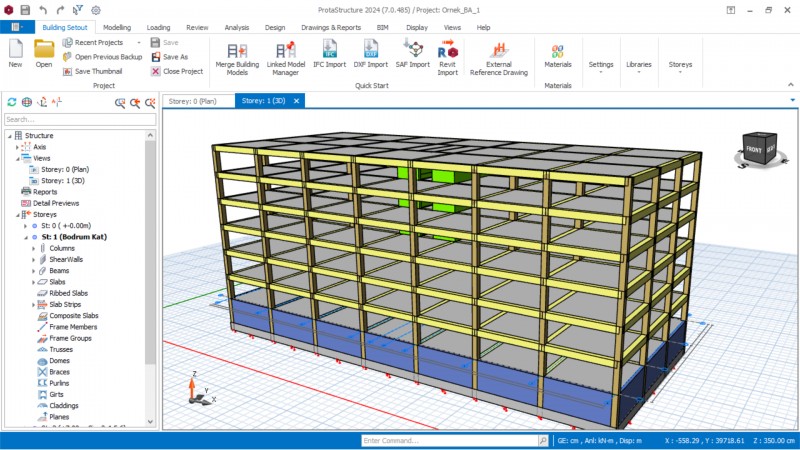Viewport: 800px width, 450px height.
Task: Click the view cube in the 3D view
Action: (x=759, y=150)
